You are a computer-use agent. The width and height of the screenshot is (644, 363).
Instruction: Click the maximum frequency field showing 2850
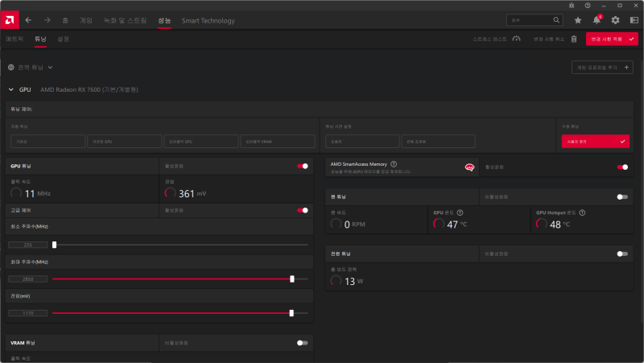tap(28, 278)
